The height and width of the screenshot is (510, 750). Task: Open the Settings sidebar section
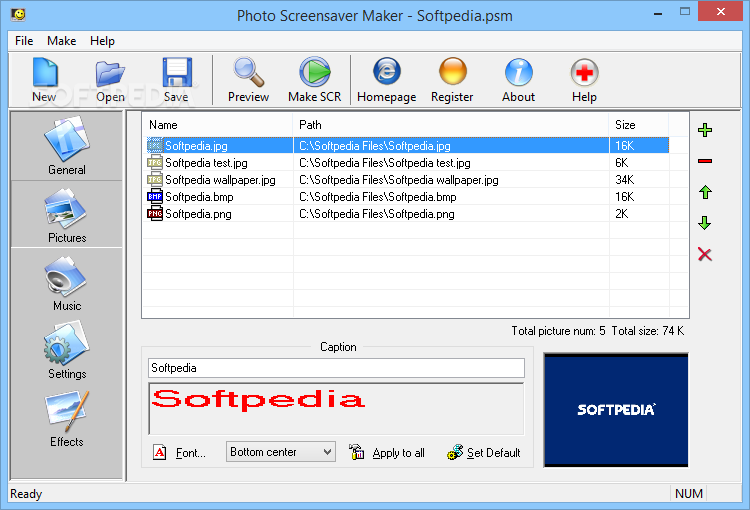click(x=67, y=351)
